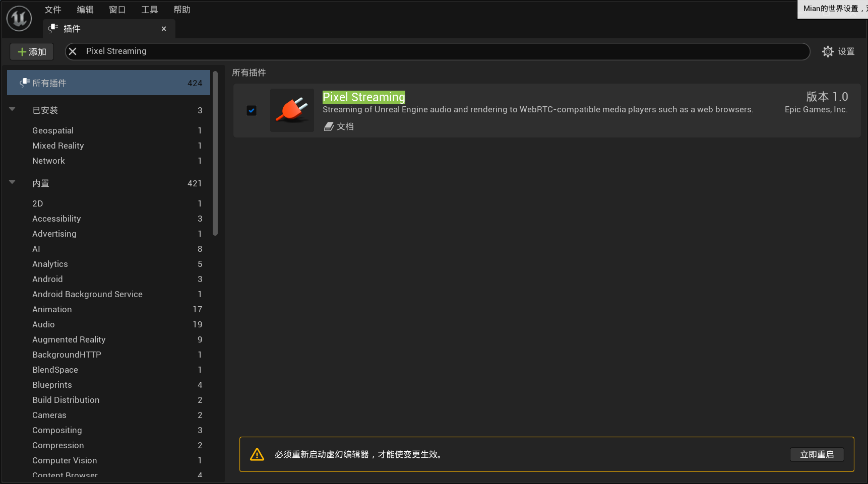Click the 版本 1.0 version text
Viewport: 868px width, 484px height.
tap(827, 96)
